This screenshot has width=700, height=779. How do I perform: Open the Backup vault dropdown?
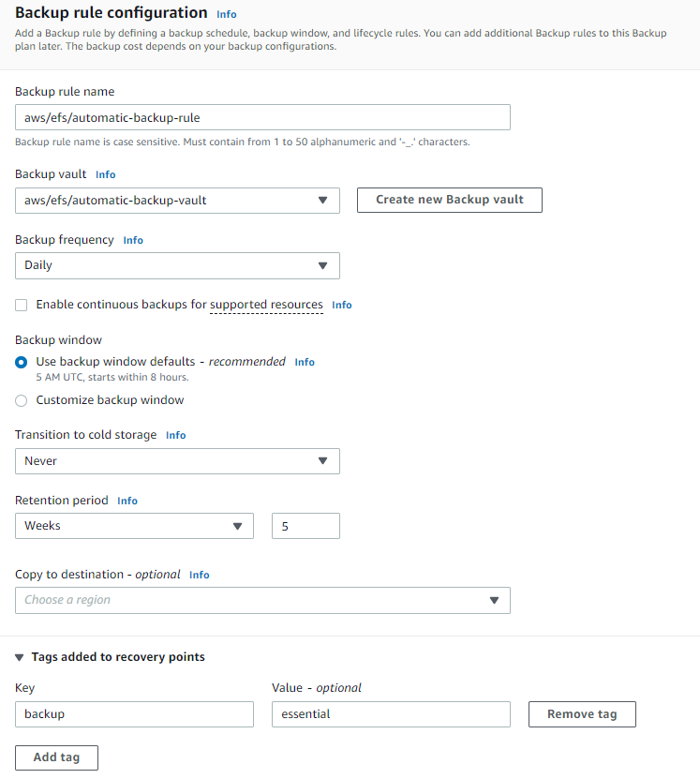(177, 200)
